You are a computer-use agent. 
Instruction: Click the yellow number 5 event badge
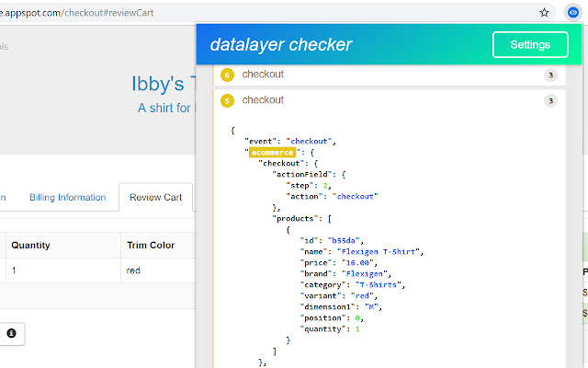click(228, 100)
